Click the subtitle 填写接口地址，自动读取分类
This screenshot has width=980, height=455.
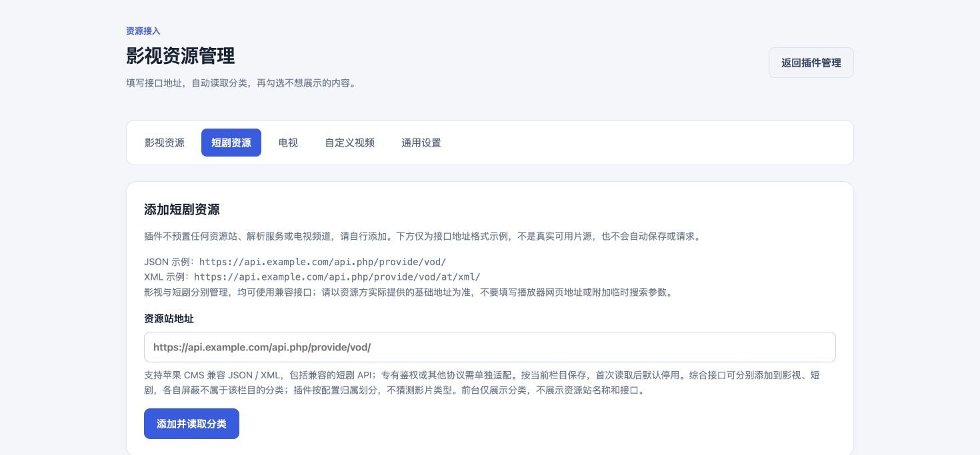pos(241,83)
